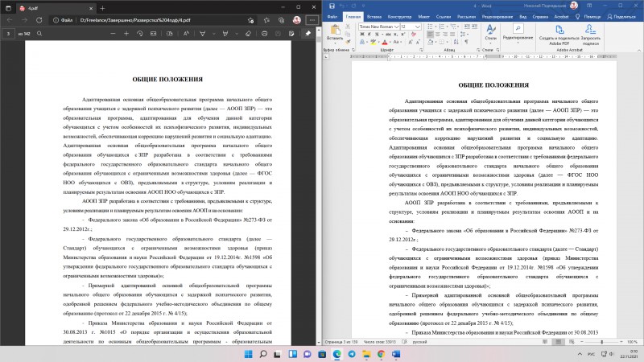Fit the PDF to page width
This screenshot has width=644, height=362.
tap(153, 34)
